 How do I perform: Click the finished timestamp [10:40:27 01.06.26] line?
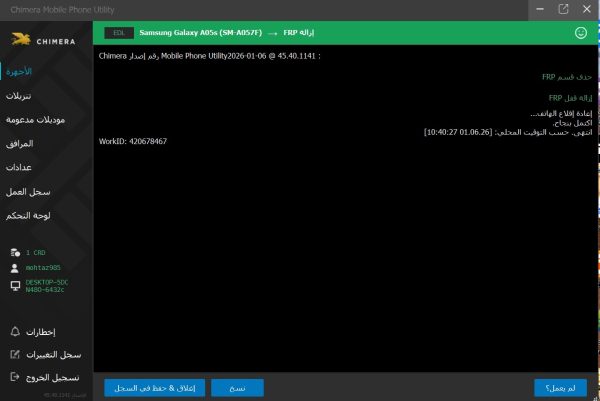[508, 132]
